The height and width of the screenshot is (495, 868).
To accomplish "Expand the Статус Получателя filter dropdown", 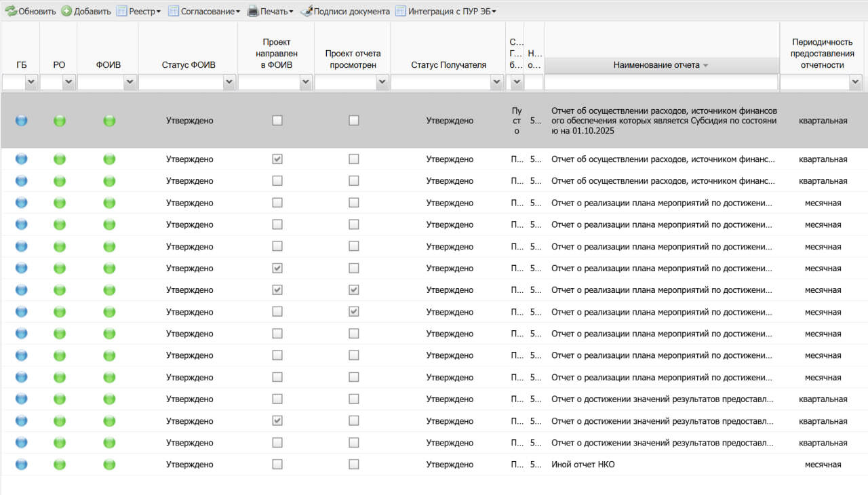I will tap(495, 82).
